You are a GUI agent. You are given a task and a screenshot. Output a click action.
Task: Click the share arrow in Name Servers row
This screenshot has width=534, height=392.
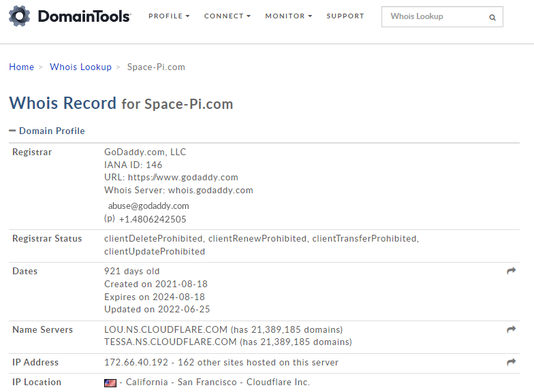pyautogui.click(x=511, y=329)
